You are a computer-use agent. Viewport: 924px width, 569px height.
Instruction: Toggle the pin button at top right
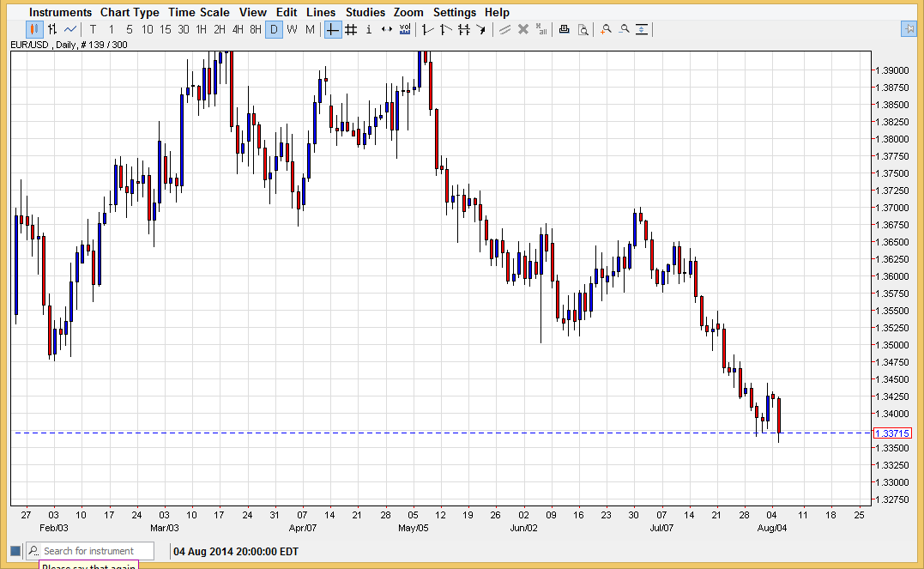point(909,29)
